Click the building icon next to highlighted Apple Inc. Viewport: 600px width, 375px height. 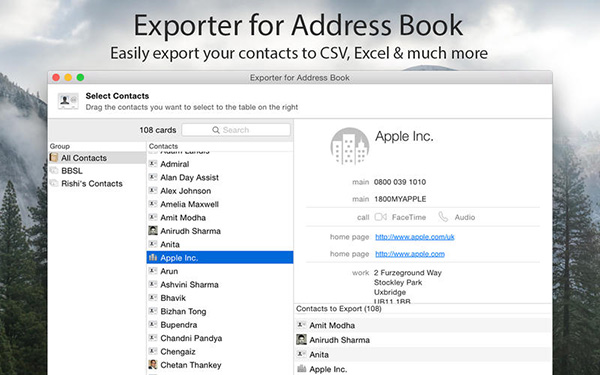pyautogui.click(x=153, y=257)
